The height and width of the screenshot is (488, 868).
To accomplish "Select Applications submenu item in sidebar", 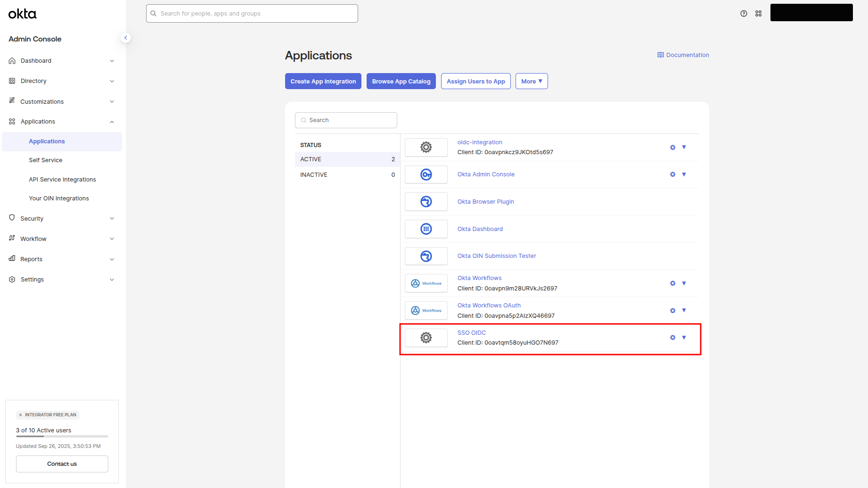I will coord(62,141).
